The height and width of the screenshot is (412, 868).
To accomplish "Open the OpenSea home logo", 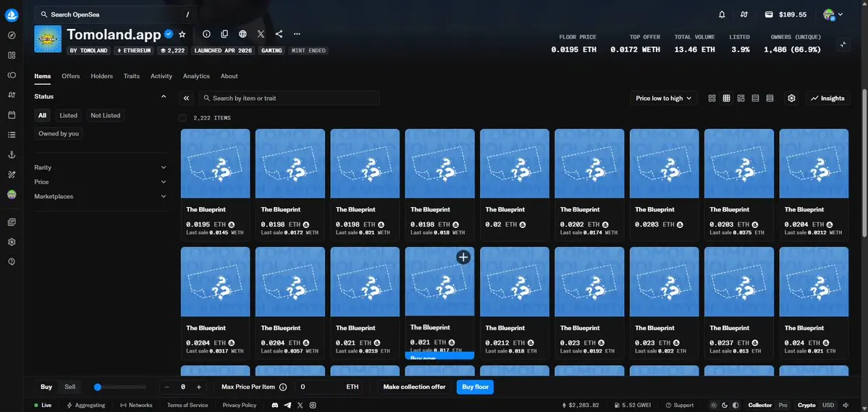I will click(12, 15).
